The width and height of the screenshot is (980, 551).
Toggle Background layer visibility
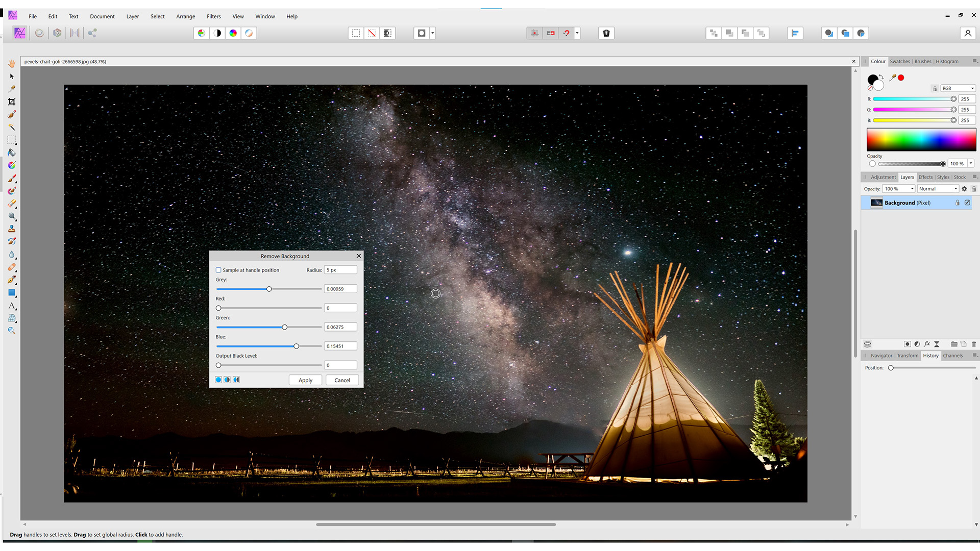click(968, 202)
